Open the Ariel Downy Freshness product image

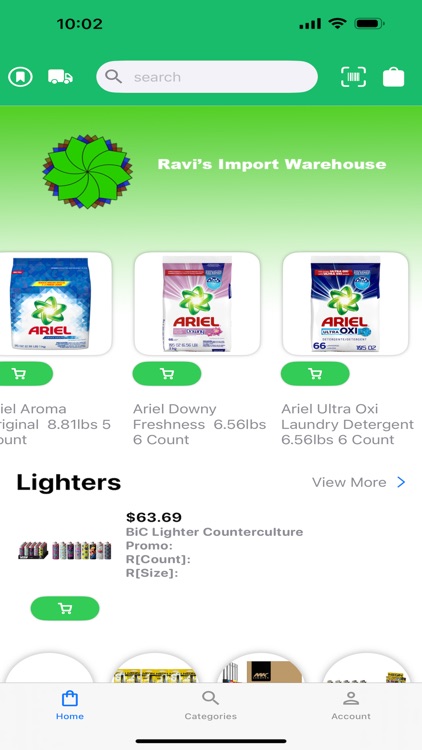click(197, 304)
